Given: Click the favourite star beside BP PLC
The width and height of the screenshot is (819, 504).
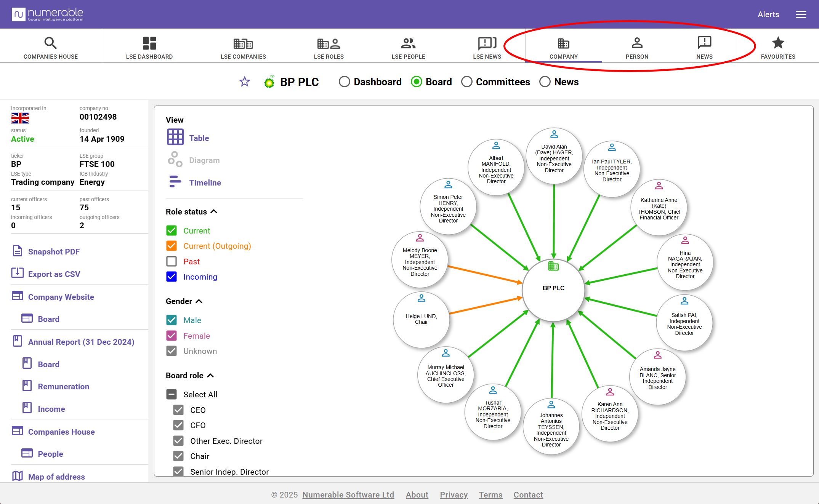Looking at the screenshot, I should pyautogui.click(x=244, y=82).
